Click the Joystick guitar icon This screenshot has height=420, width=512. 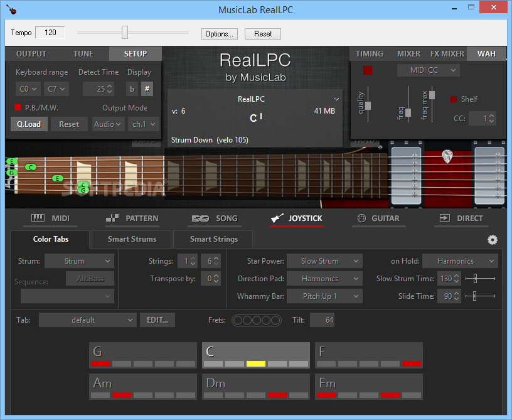click(x=277, y=218)
